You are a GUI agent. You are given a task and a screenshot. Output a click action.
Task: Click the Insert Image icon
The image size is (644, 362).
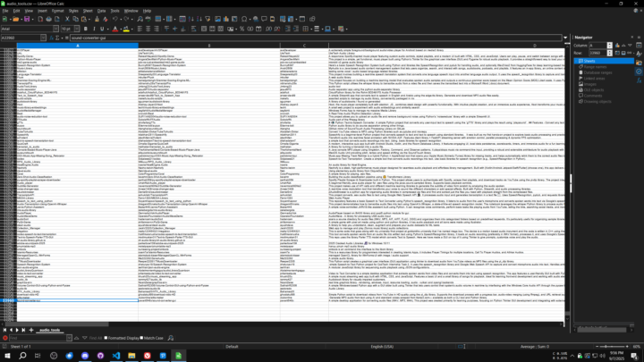click(x=217, y=19)
